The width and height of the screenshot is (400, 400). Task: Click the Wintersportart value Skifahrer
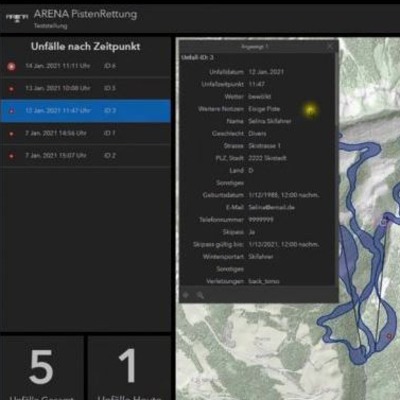[261, 257]
